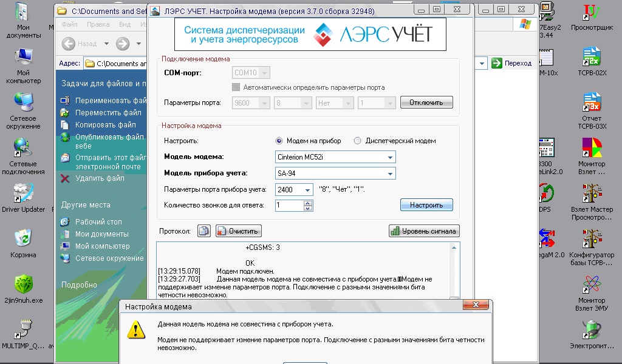Screen dimensions: 622x364
Task: Click Копировать файл task icon
Action: point(65,125)
